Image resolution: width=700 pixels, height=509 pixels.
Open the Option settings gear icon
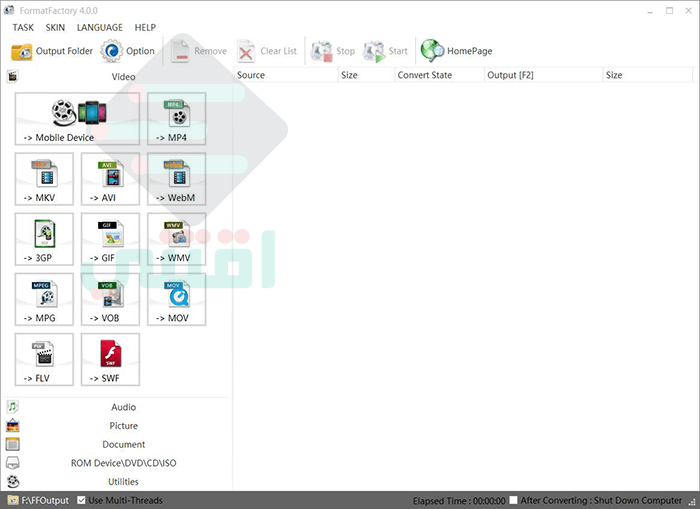coord(112,51)
